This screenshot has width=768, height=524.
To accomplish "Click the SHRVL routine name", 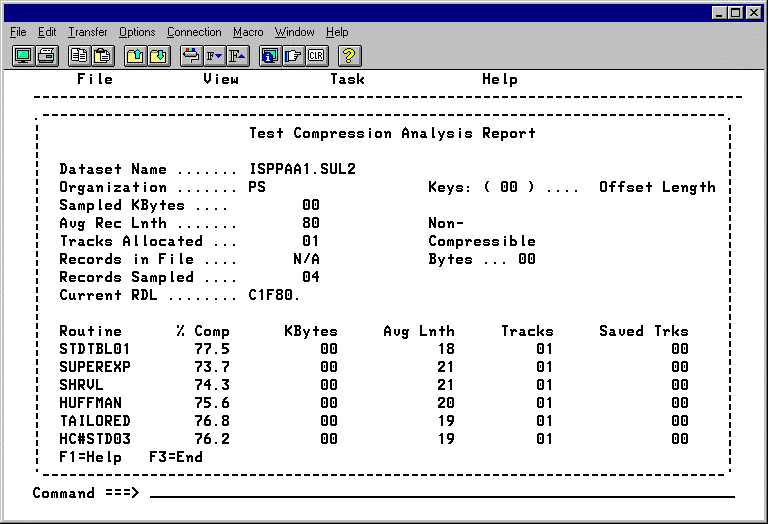I will 81,385.
